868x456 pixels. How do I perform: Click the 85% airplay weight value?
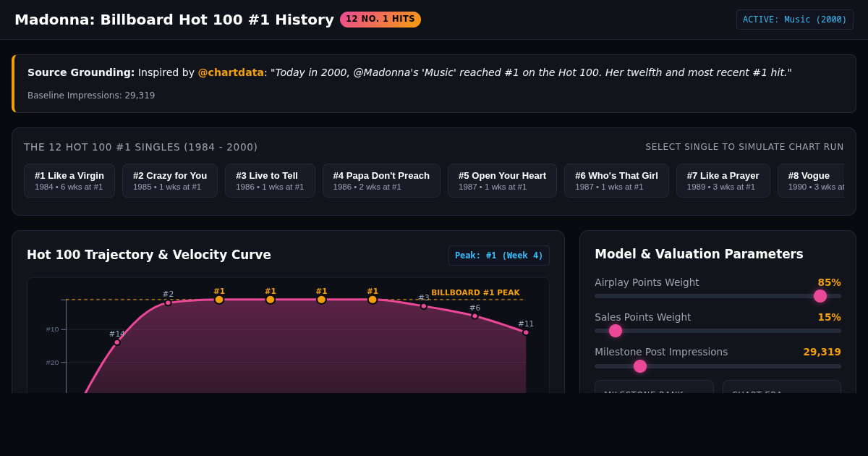tap(829, 282)
